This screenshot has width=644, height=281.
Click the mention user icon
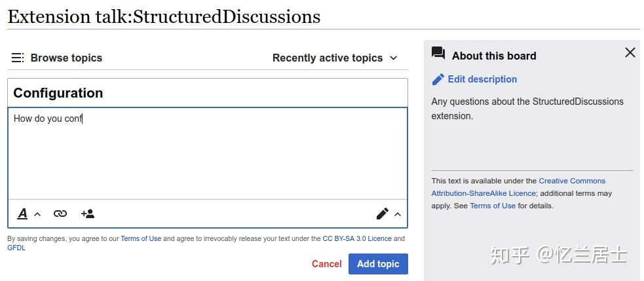88,214
